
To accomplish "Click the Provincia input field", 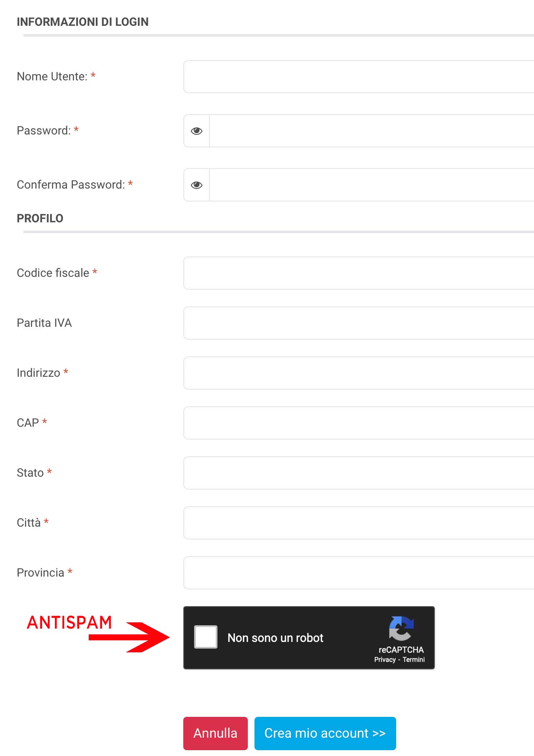I will (x=358, y=573).
